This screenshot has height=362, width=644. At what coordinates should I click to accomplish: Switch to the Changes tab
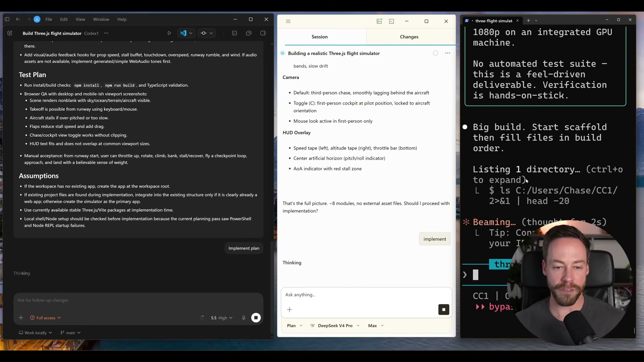[x=409, y=37]
